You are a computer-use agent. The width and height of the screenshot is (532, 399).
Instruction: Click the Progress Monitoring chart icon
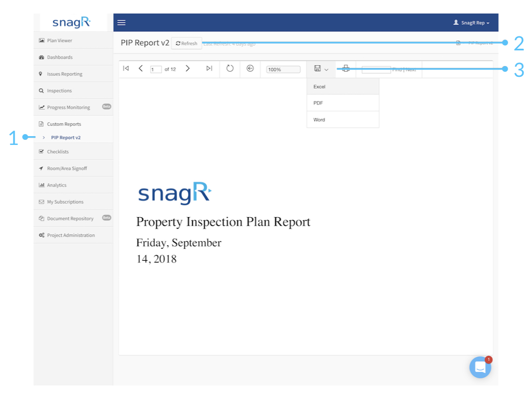(42, 107)
